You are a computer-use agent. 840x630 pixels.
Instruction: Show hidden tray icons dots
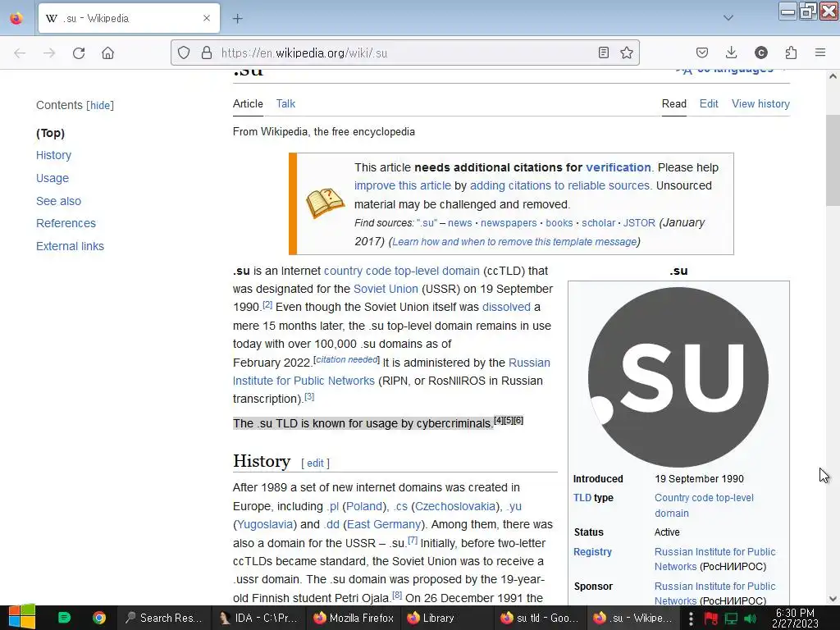pyautogui.click(x=691, y=619)
